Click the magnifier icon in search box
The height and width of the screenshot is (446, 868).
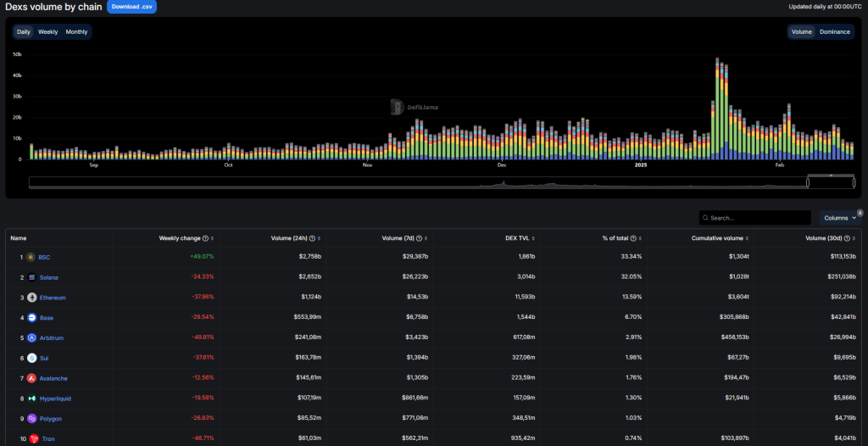[x=705, y=218]
